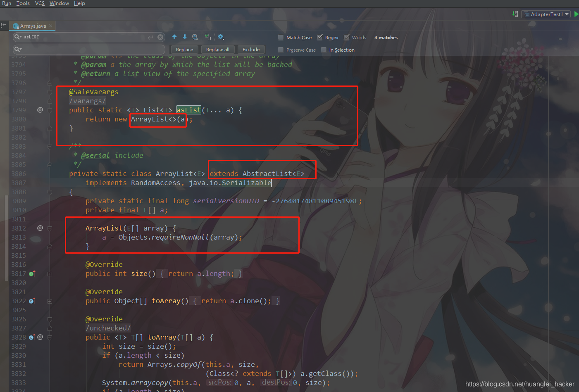Viewport: 579px width, 392px height.
Task: Click the @SafeVarargs annotation
Action: point(94,92)
